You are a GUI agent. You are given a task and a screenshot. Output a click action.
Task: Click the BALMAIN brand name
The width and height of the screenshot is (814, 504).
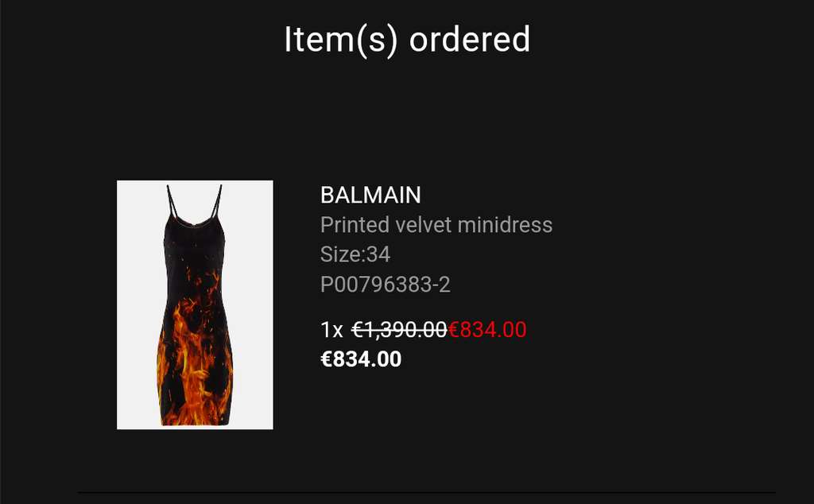(370, 196)
